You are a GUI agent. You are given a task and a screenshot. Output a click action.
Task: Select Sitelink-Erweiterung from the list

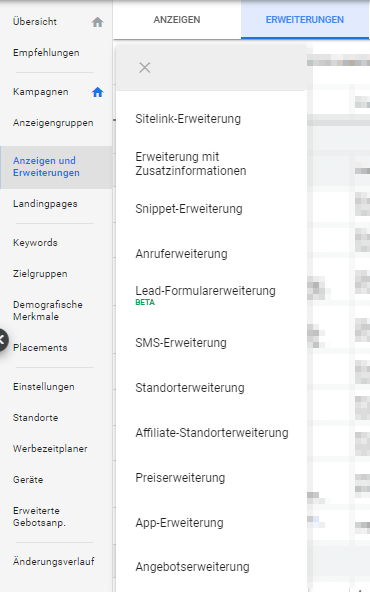[x=188, y=119]
